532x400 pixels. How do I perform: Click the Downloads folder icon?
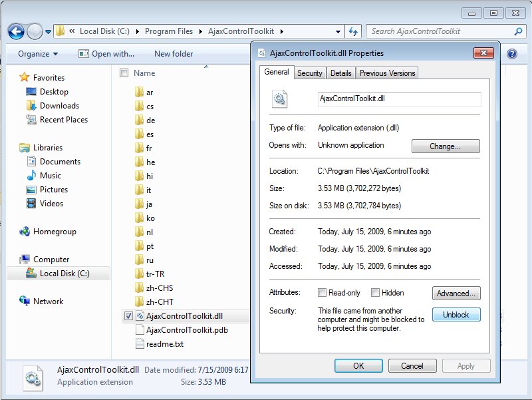coord(31,106)
